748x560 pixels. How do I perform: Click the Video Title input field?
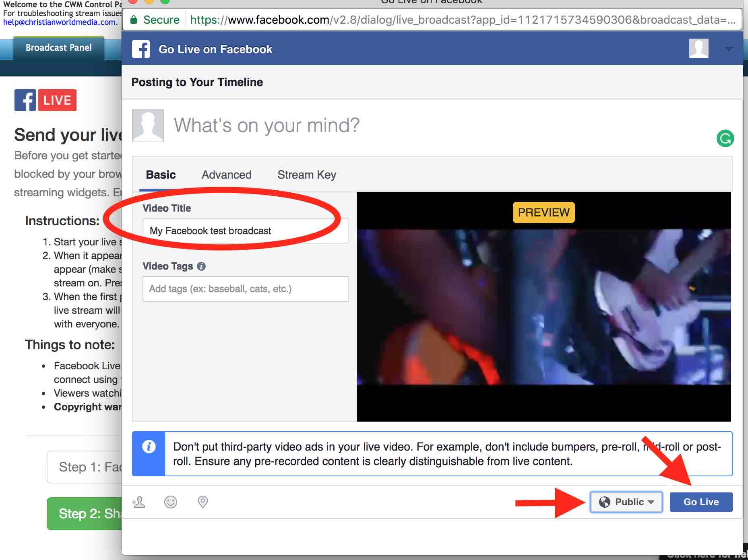pyautogui.click(x=245, y=231)
